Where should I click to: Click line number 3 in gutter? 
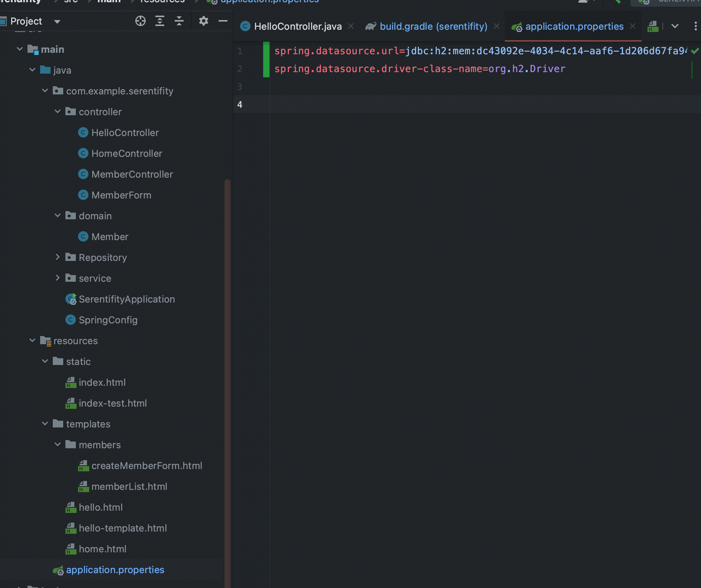240,87
